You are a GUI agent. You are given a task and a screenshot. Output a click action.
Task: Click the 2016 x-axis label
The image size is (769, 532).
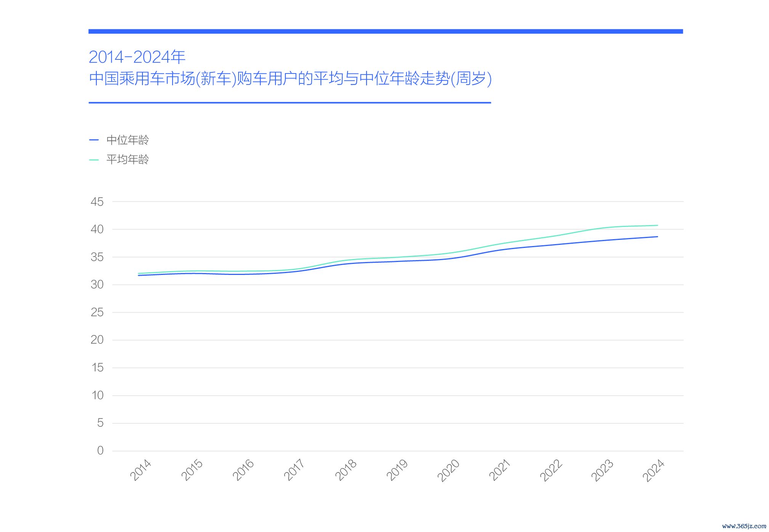click(244, 470)
